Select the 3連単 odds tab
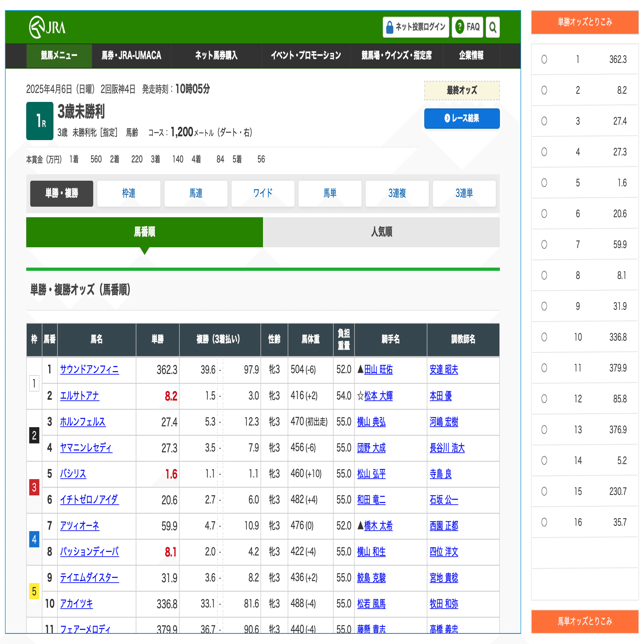Viewport: 644px width, 644px height. [x=464, y=193]
